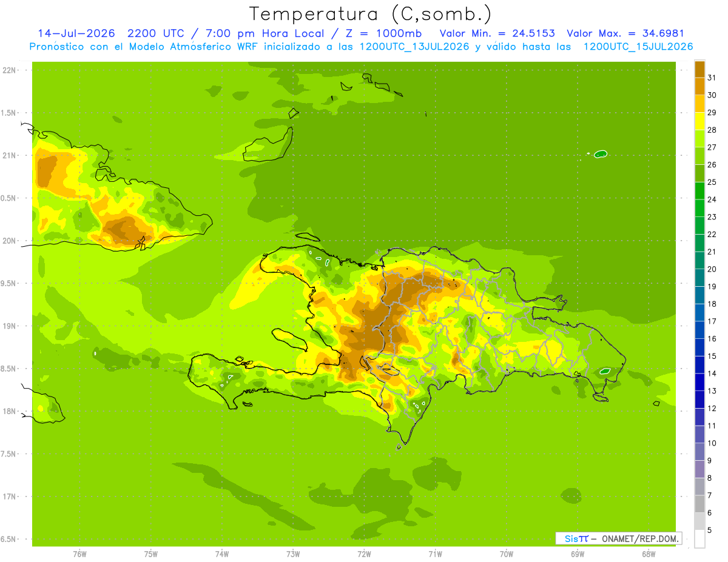The image size is (728, 562).
Task: Pick the lime legend swatch between 26 and 27
Action: tap(699, 156)
